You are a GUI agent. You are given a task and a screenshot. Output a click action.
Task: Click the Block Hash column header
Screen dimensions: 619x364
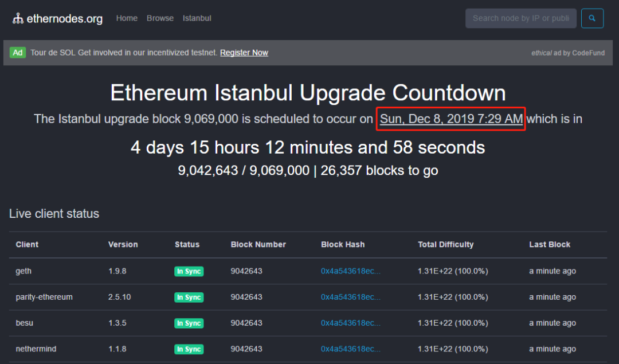click(343, 244)
